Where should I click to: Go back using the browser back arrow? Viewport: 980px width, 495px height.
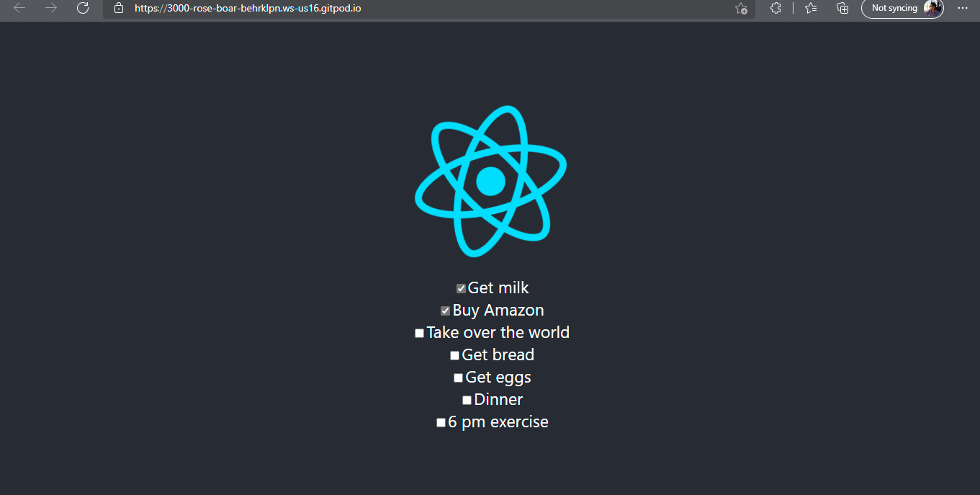(x=19, y=8)
